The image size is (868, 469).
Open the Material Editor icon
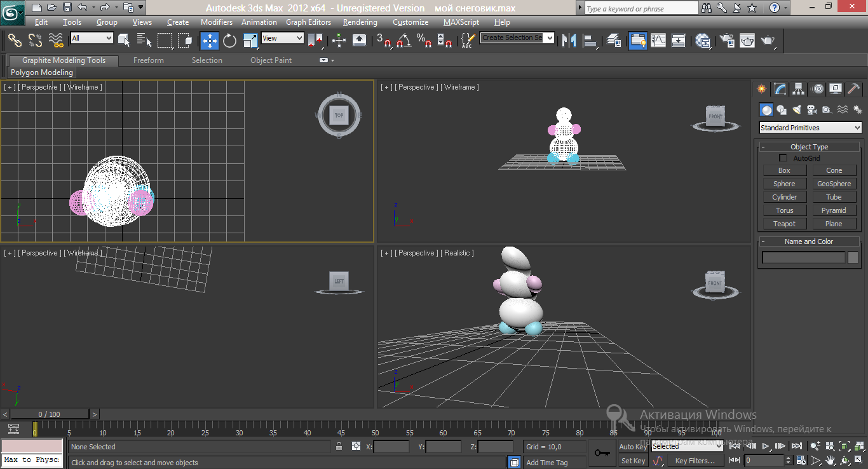pyautogui.click(x=703, y=41)
